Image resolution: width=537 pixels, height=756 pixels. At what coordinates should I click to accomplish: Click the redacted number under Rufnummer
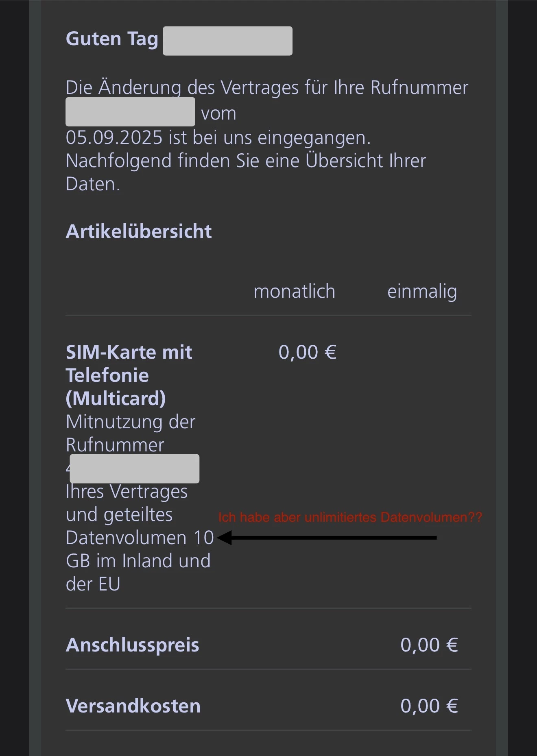tap(134, 468)
